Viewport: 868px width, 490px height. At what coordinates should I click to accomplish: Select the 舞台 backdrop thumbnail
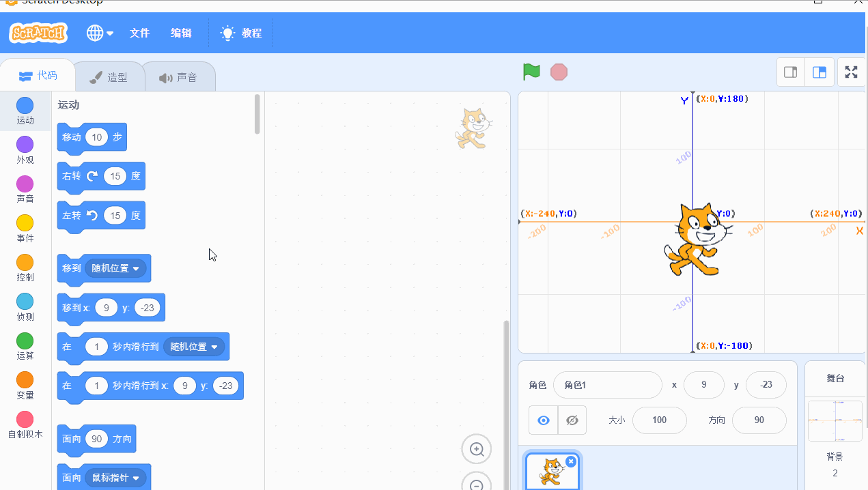[835, 421]
